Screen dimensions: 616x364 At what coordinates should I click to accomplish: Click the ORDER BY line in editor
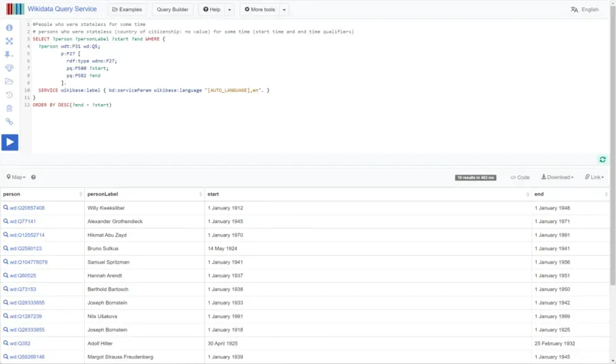73,105
